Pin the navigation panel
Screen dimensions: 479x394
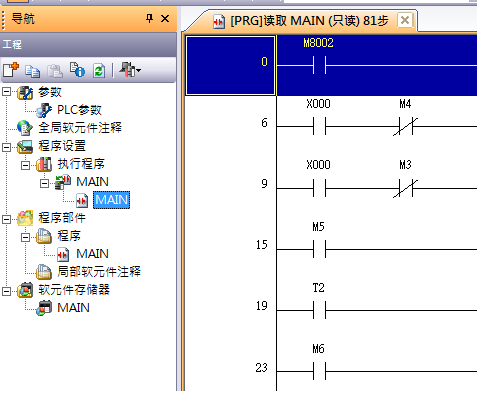[x=150, y=18]
